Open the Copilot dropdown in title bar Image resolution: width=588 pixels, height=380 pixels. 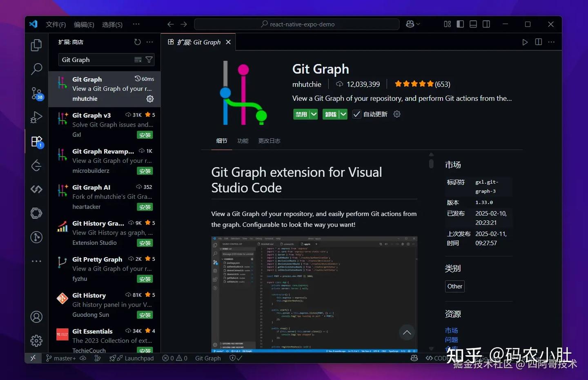click(413, 24)
